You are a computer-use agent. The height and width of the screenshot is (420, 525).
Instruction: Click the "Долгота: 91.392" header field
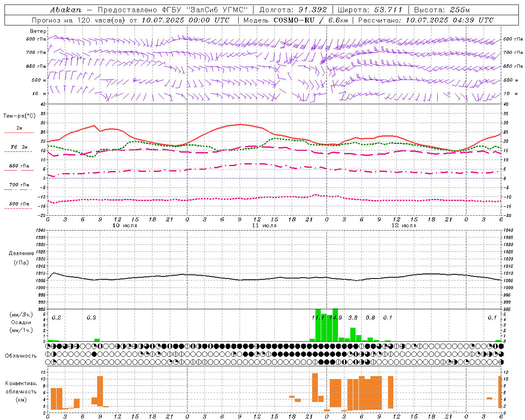293,10
